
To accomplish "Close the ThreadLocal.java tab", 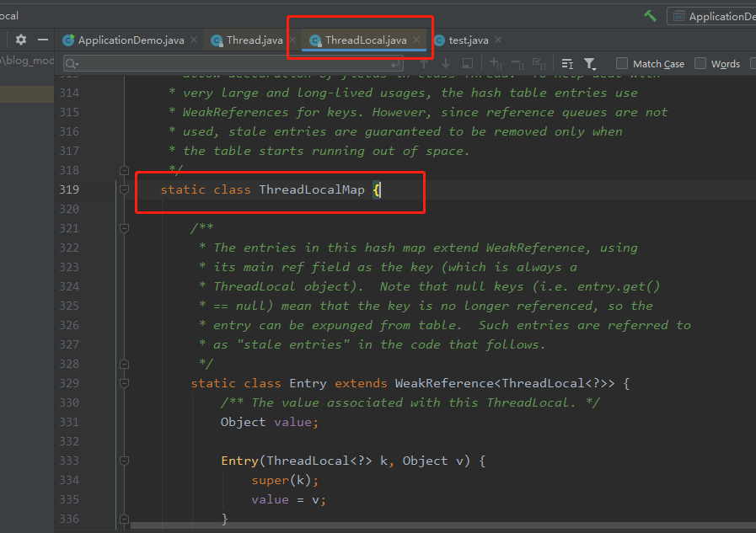I will point(416,40).
